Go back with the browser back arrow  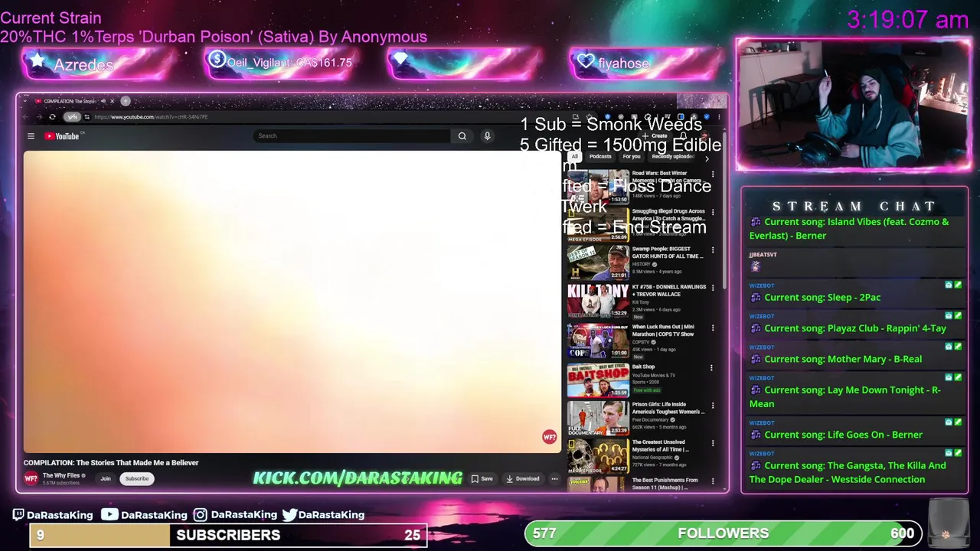(26, 117)
